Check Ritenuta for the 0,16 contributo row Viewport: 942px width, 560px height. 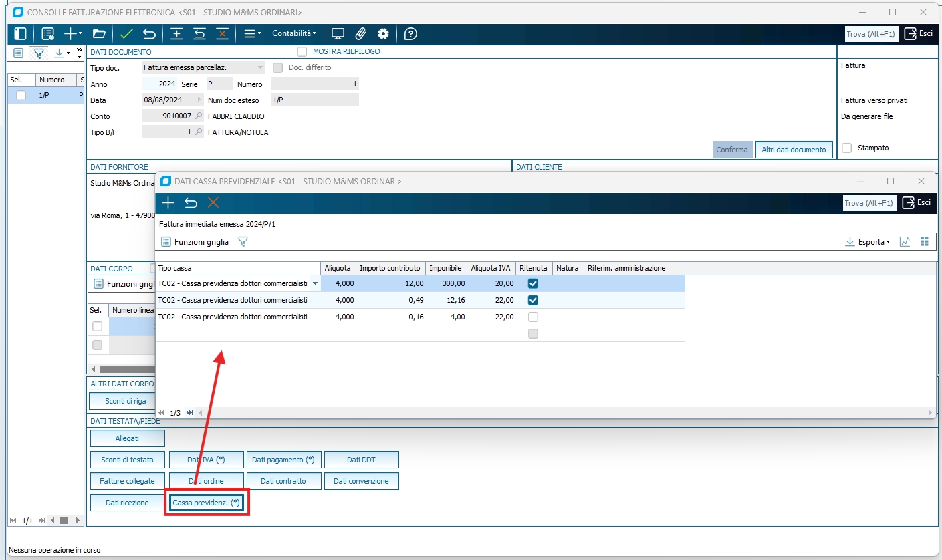pyautogui.click(x=533, y=317)
